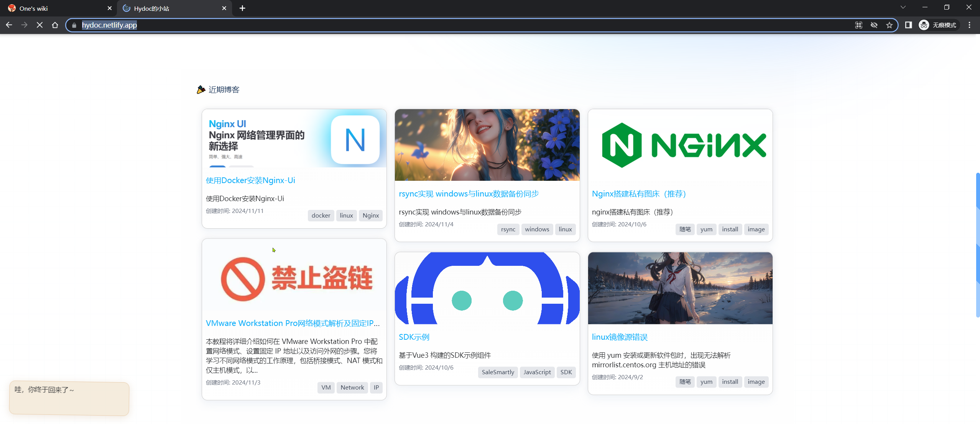
Task: Close the One's wiki tab
Action: pos(109,8)
